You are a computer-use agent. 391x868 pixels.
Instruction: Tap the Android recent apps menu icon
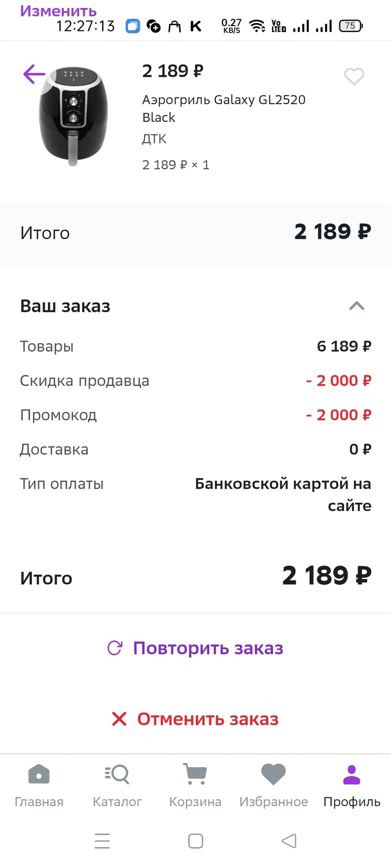tap(102, 841)
